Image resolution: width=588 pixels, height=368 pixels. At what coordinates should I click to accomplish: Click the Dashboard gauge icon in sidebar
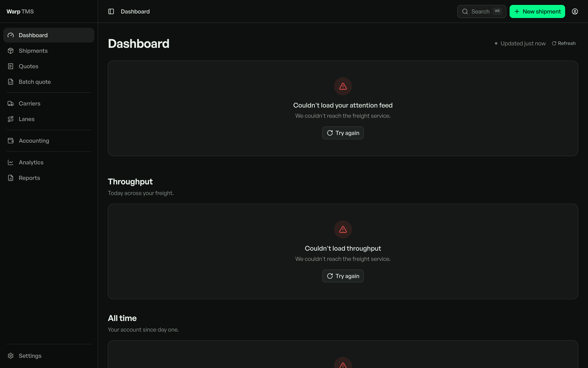click(x=11, y=35)
